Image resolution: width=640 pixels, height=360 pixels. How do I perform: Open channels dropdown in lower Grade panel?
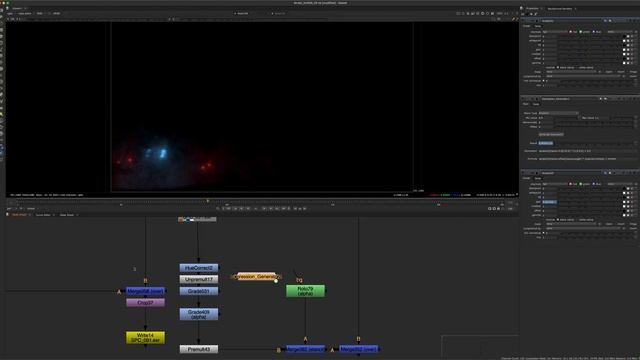click(556, 184)
